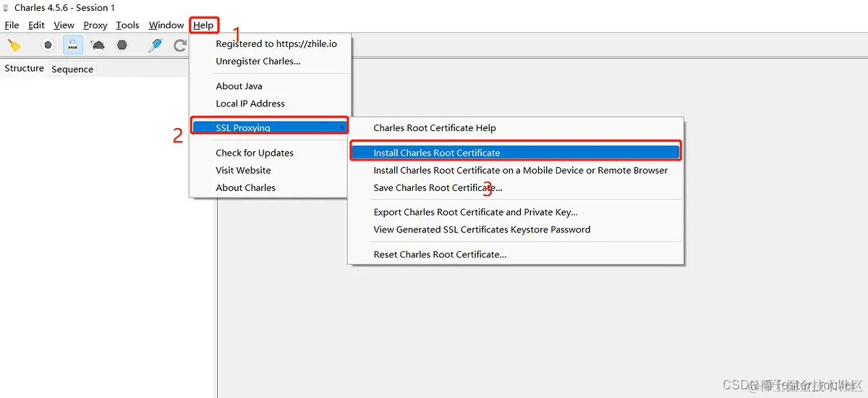The height and width of the screenshot is (398, 868).
Task: Toggle breakpoints with the hexagon icon
Action: 122,45
